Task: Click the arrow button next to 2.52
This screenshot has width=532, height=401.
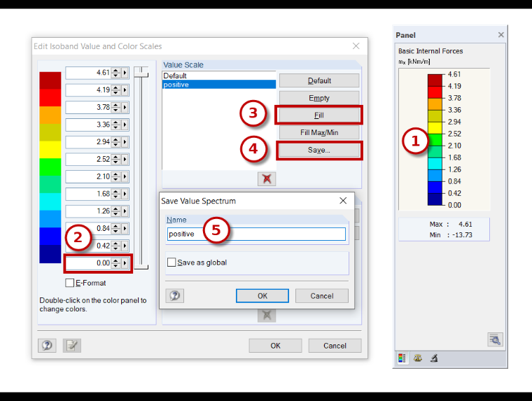Action: tap(125, 159)
